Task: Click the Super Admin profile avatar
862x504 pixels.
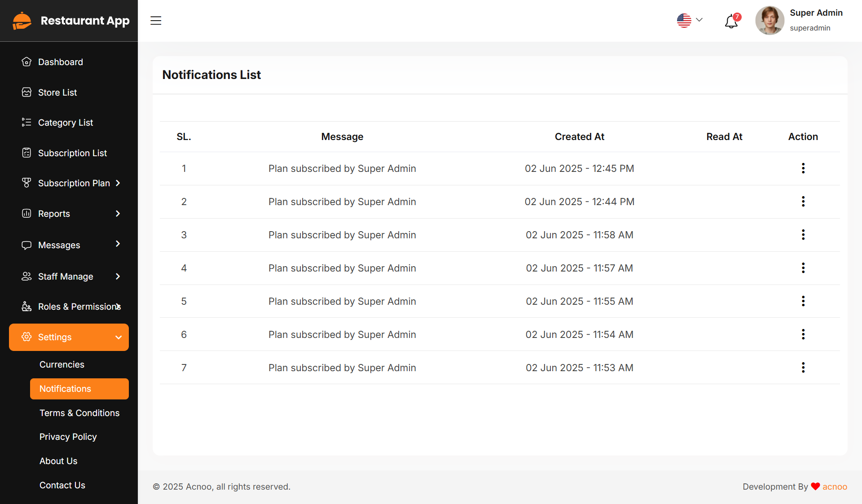Action: [x=769, y=21]
